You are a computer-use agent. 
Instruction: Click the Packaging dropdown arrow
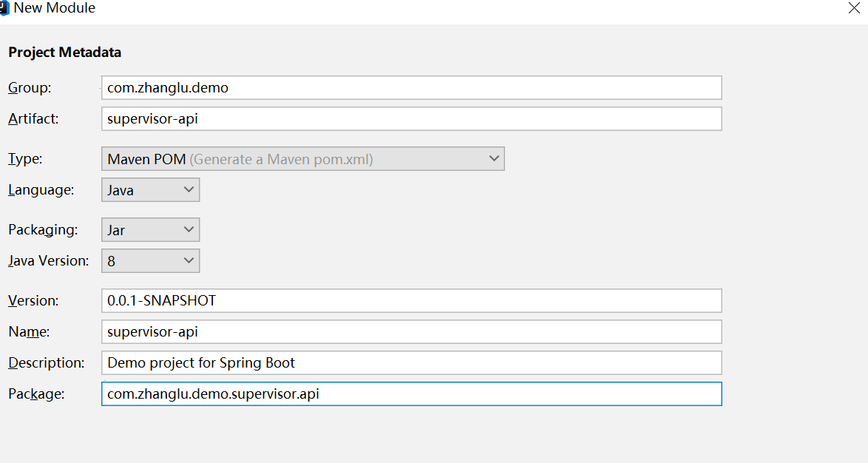tap(189, 229)
